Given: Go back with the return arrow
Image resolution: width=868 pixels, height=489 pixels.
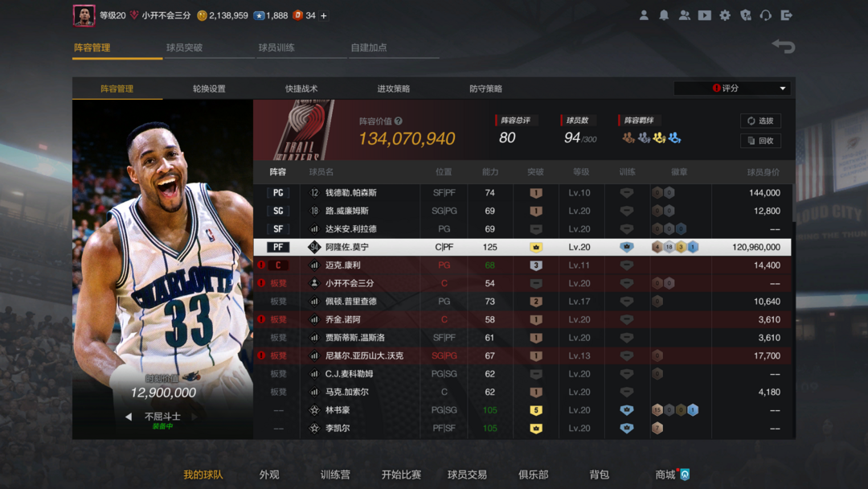Looking at the screenshot, I should 783,47.
